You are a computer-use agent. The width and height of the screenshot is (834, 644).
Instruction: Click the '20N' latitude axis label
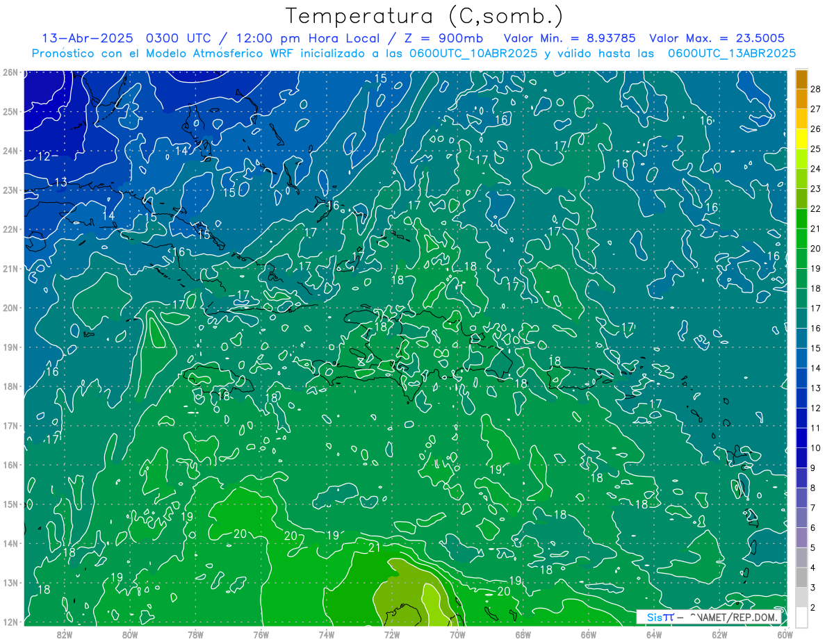click(10, 308)
